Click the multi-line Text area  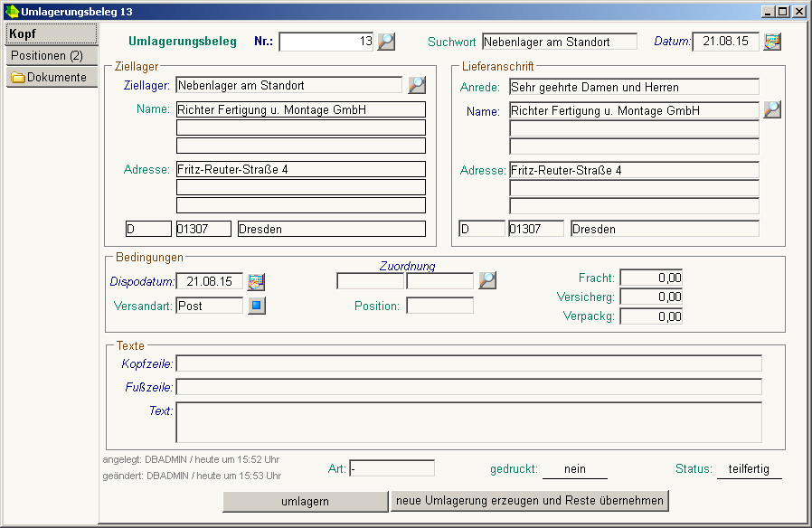tap(468, 422)
